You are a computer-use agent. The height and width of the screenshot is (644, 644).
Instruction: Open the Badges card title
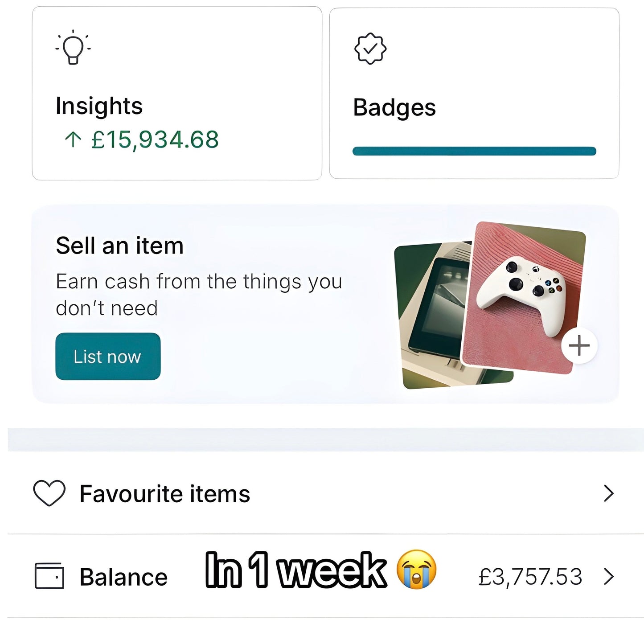tap(394, 107)
